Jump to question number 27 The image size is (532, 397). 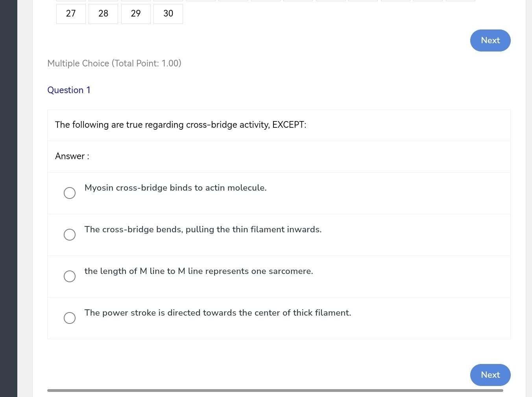tap(71, 13)
